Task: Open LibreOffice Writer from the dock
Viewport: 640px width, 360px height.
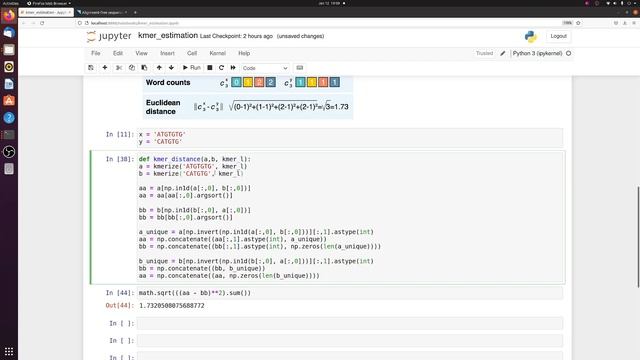Action: pyautogui.click(x=9, y=84)
